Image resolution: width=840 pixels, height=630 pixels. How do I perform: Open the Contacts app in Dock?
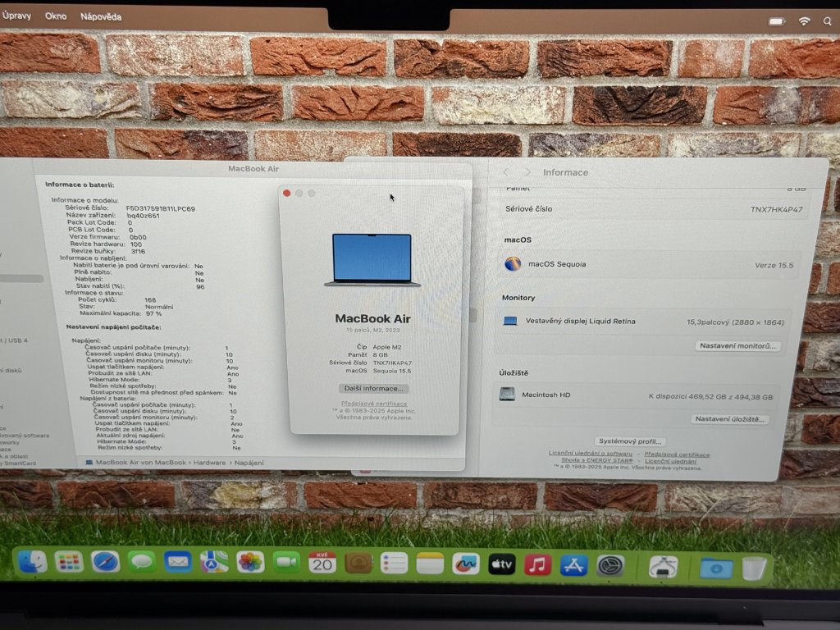pos(358,563)
